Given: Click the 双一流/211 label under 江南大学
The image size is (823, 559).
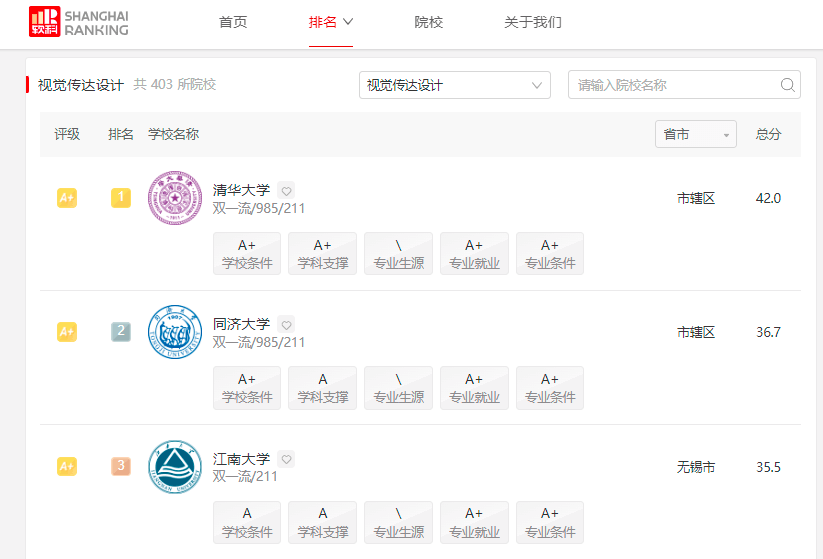Looking at the screenshot, I should pos(245,477).
